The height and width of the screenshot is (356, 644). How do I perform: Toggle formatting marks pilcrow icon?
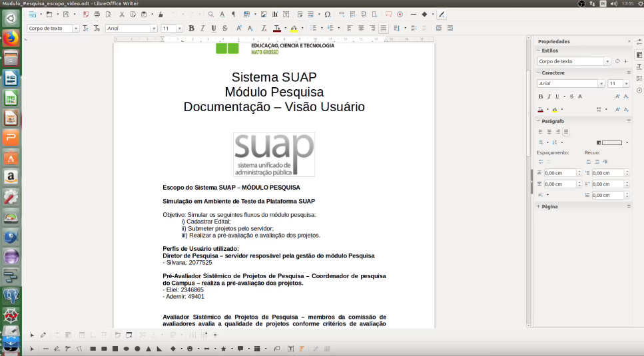point(233,15)
